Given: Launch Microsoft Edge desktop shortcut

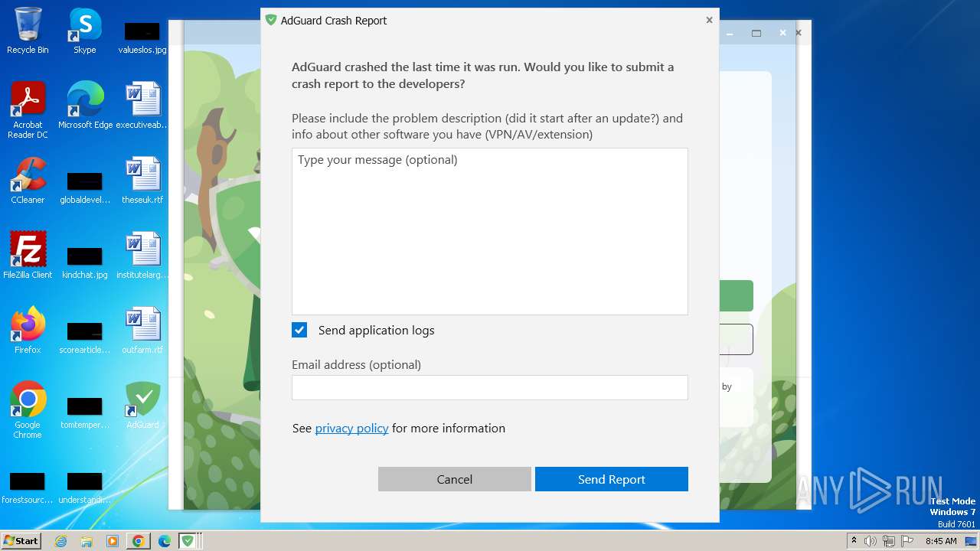Looking at the screenshot, I should point(85,106).
